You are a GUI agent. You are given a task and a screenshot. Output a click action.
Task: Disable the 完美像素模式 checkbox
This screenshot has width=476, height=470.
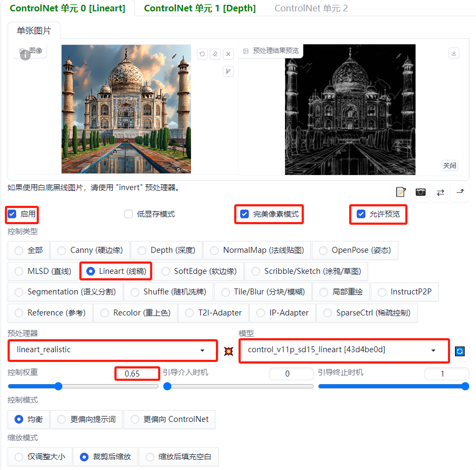[244, 214]
